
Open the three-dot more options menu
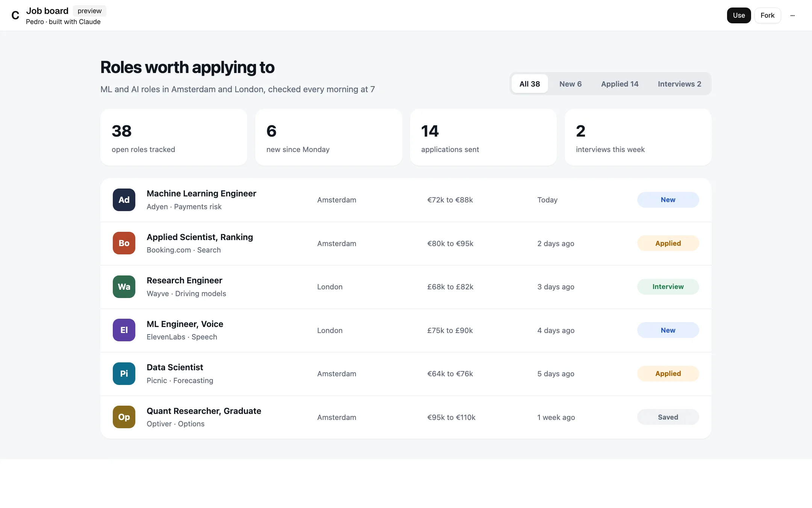click(792, 15)
